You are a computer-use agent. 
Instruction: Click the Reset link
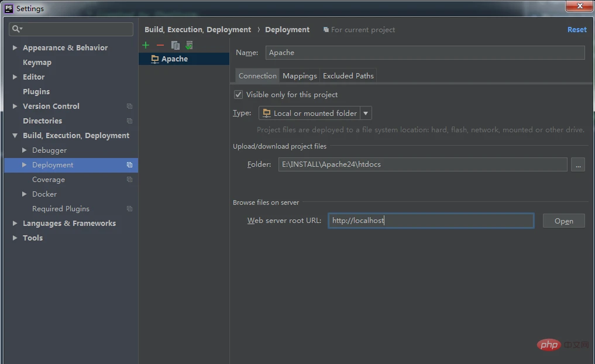577,30
